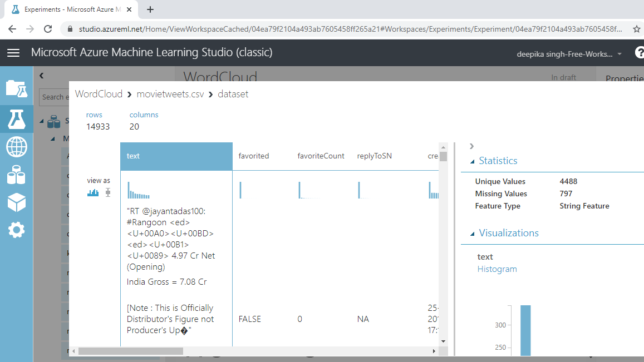644x362 pixels.
Task: Click the tall histogram bar in Visualizations
Action: coord(525,330)
